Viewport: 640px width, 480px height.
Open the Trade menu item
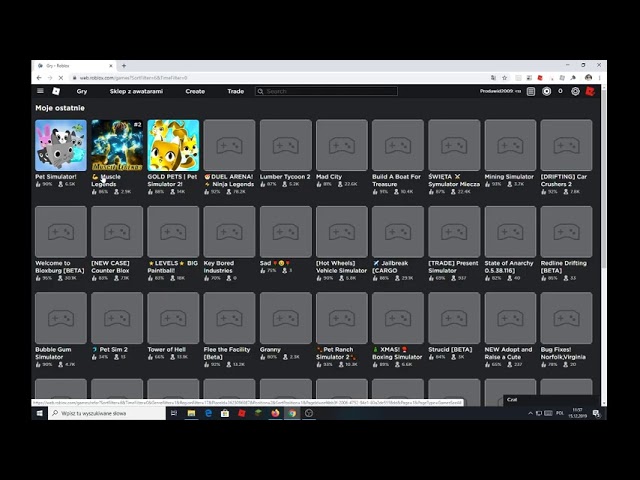coord(235,91)
